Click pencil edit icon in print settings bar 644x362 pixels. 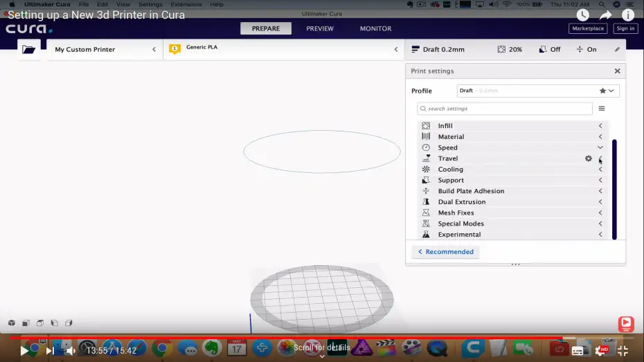[x=617, y=49]
